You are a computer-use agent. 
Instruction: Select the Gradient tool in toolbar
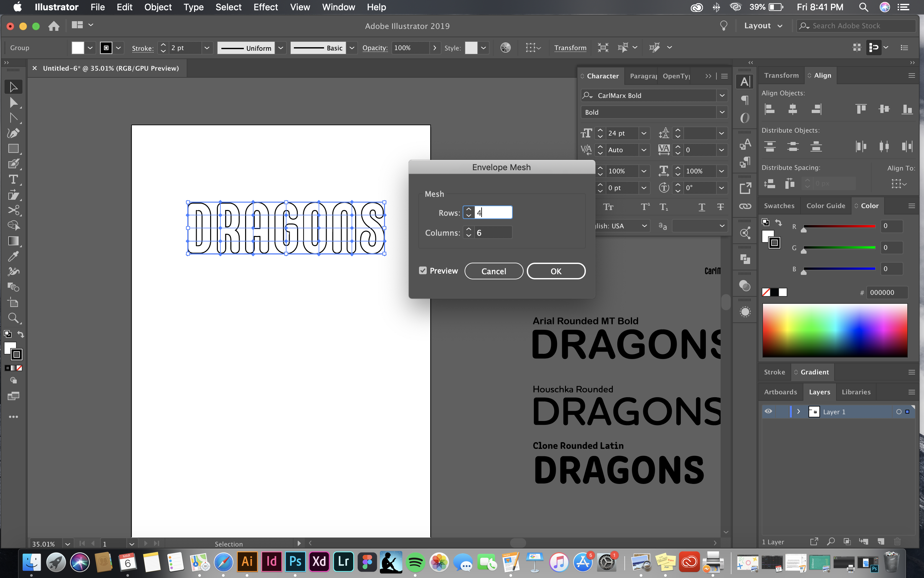(13, 241)
